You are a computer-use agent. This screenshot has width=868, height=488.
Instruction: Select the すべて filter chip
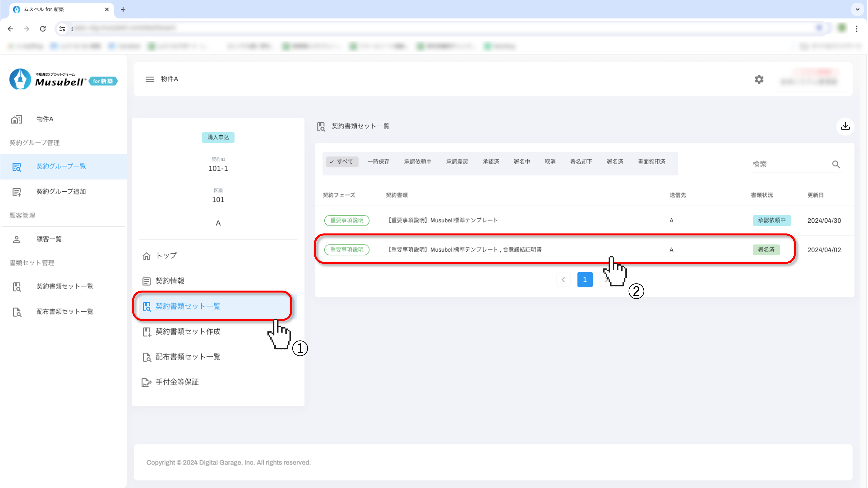(341, 162)
